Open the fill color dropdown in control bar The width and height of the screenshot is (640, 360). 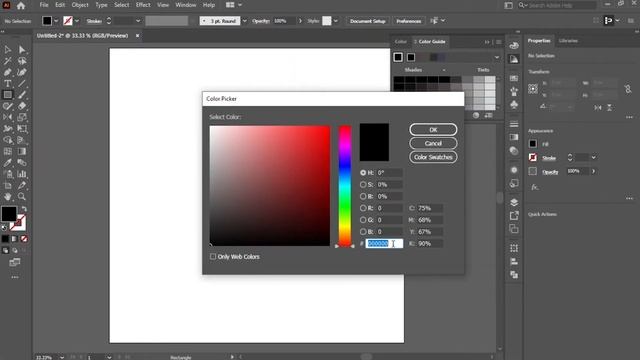point(56,21)
